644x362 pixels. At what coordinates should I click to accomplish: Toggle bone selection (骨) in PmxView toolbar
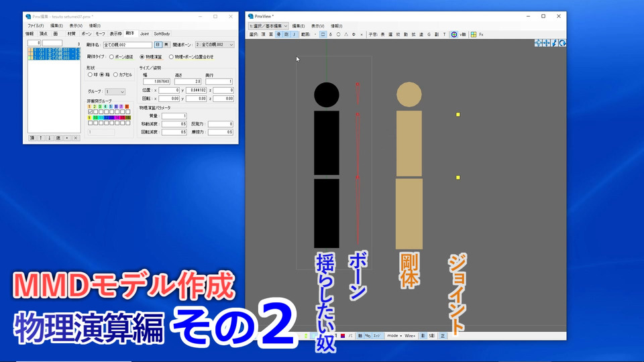pyautogui.click(x=278, y=34)
